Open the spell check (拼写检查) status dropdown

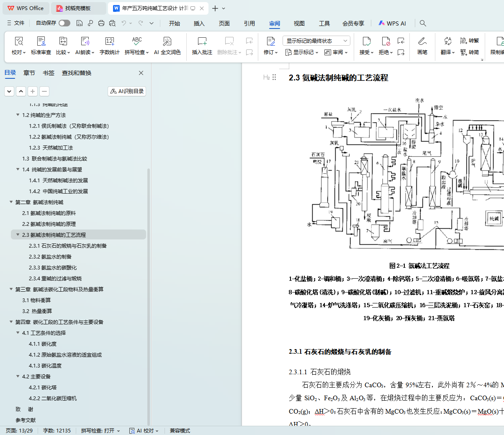(x=100, y=430)
